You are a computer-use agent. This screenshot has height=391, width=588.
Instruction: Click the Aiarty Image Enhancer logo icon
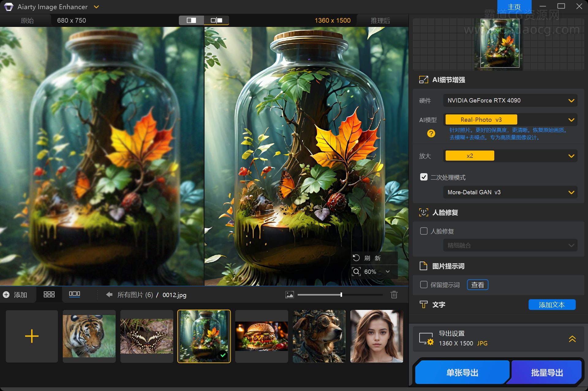click(x=9, y=7)
